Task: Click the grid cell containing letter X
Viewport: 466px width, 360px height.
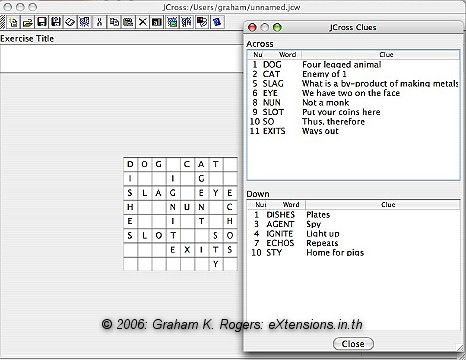Action: coord(187,250)
